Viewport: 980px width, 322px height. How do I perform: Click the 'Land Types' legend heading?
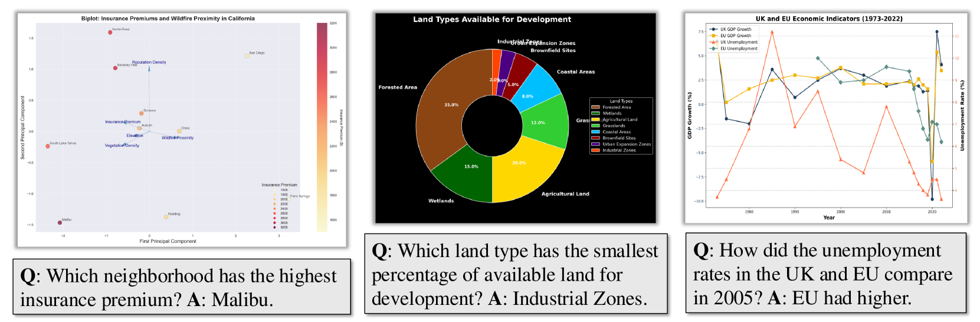tap(621, 101)
